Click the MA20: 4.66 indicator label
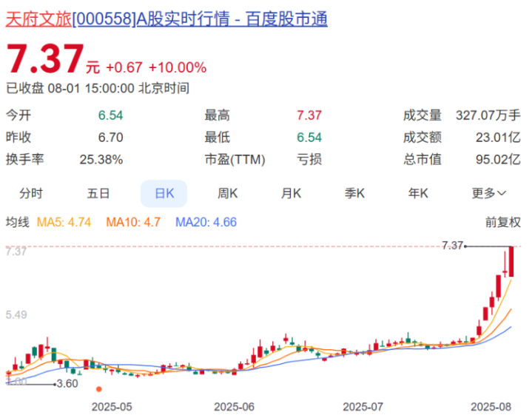The image size is (532, 418). coord(206,222)
